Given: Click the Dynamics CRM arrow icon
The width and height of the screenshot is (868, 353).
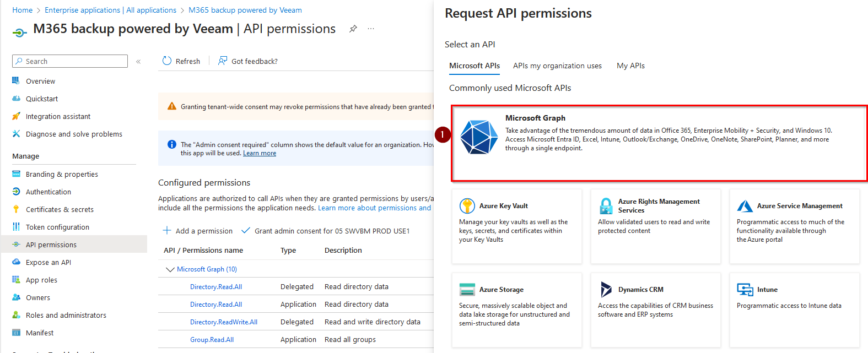Looking at the screenshot, I should pos(606,290).
